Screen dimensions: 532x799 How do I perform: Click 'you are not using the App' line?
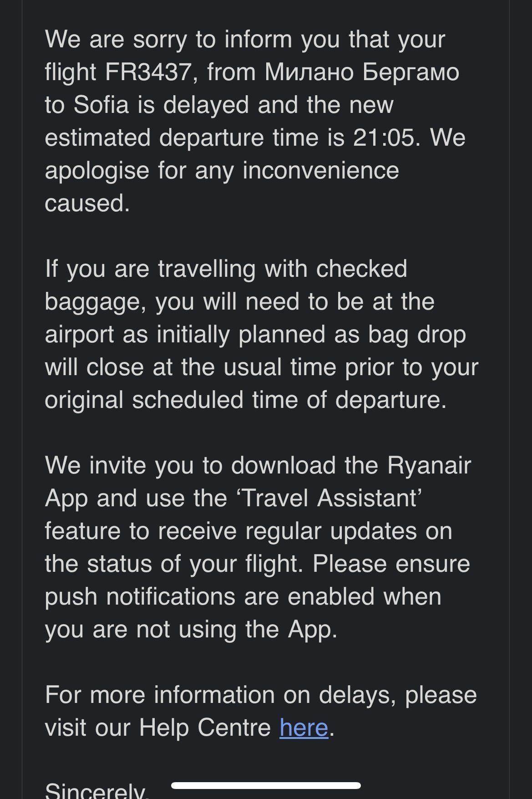pyautogui.click(x=191, y=629)
